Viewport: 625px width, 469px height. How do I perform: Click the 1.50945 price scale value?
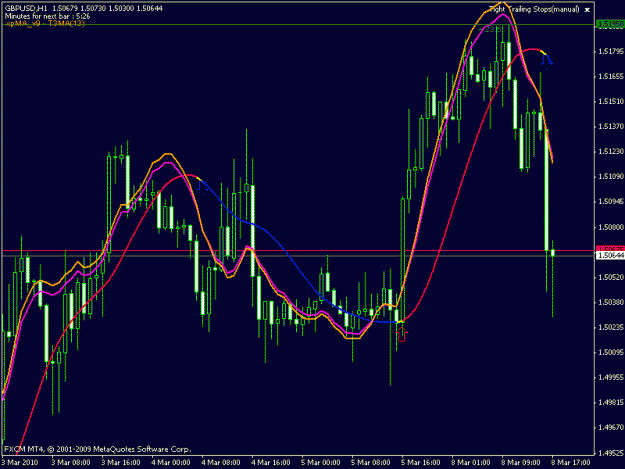611,202
